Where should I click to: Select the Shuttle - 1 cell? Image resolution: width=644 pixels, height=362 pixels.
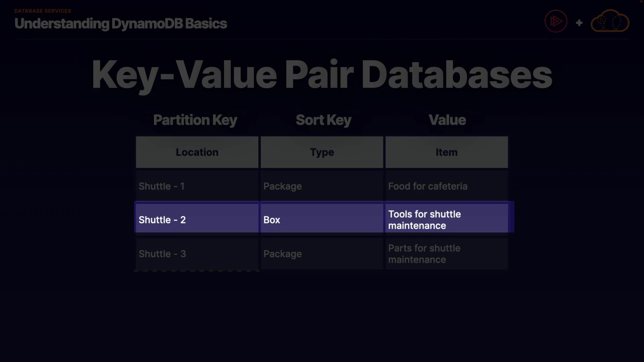pyautogui.click(x=197, y=186)
